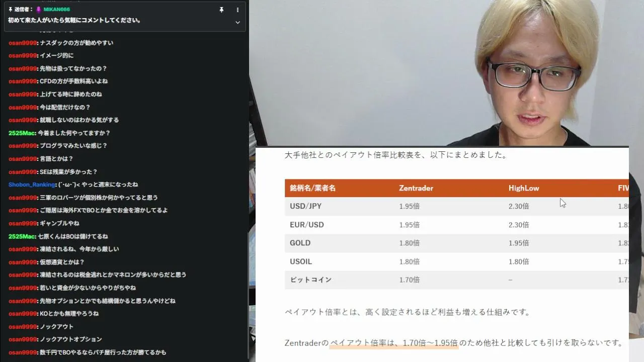
Task: Click the sender name MIKAN666
Action: pos(57,10)
